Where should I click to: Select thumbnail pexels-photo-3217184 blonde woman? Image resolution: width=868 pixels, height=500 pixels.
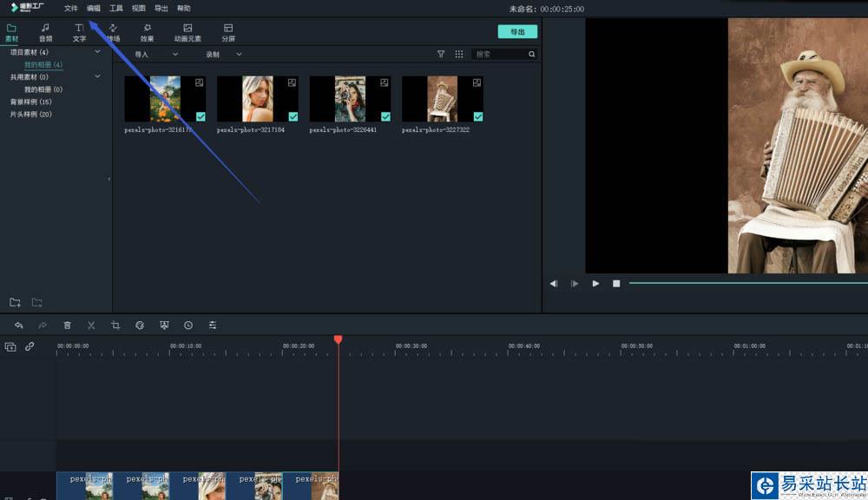click(258, 99)
